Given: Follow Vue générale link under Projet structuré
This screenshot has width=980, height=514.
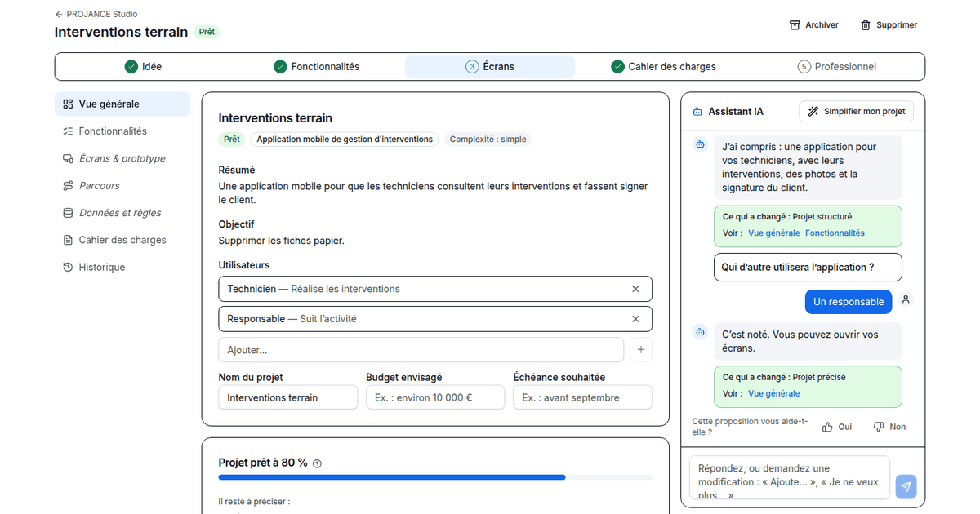Looking at the screenshot, I should tap(774, 233).
